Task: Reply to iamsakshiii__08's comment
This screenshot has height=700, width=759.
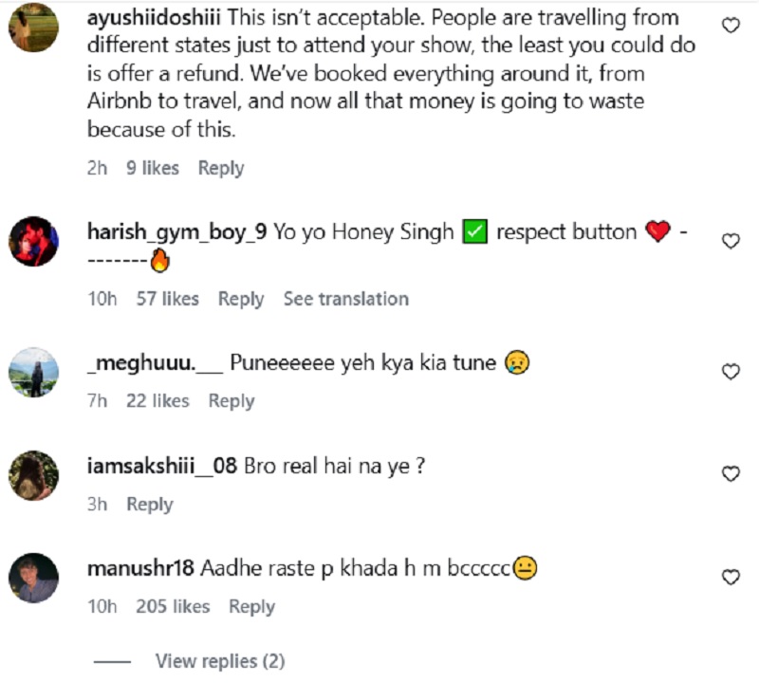Action: (150, 505)
